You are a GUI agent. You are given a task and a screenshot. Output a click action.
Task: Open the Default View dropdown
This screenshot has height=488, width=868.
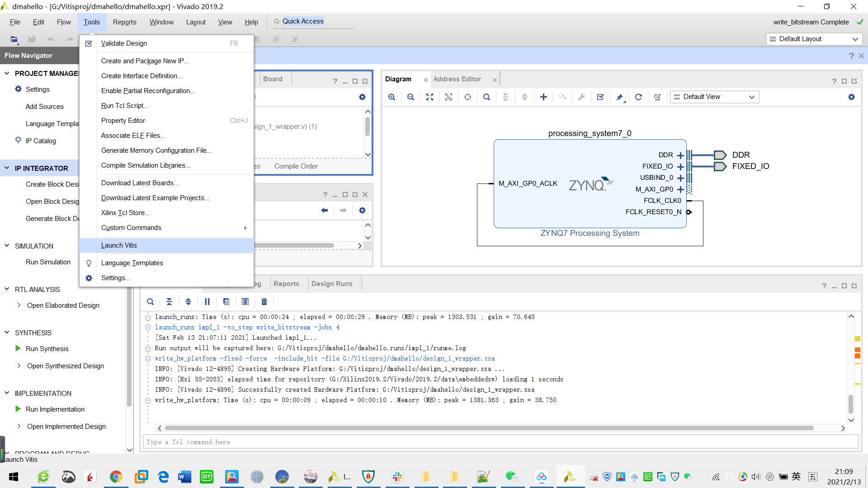click(714, 97)
